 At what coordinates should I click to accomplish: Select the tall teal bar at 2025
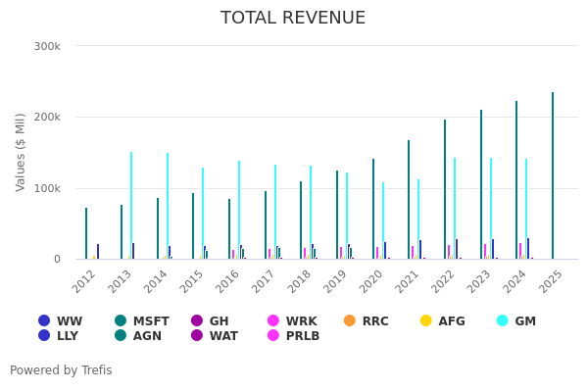(553, 176)
